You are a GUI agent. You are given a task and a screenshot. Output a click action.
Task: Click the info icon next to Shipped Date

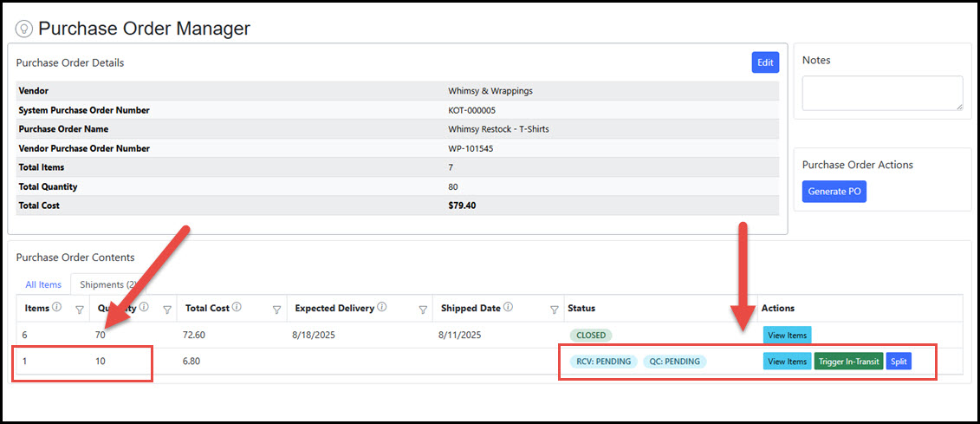pyautogui.click(x=508, y=307)
